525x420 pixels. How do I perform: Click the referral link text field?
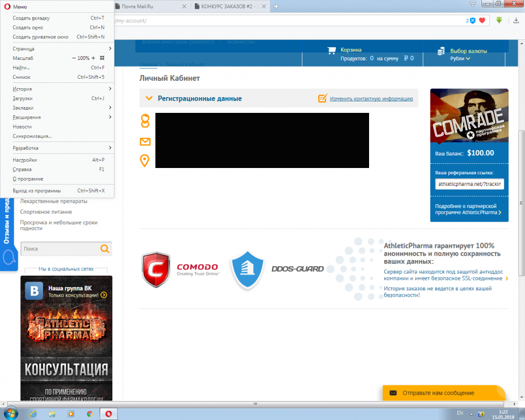click(469, 184)
